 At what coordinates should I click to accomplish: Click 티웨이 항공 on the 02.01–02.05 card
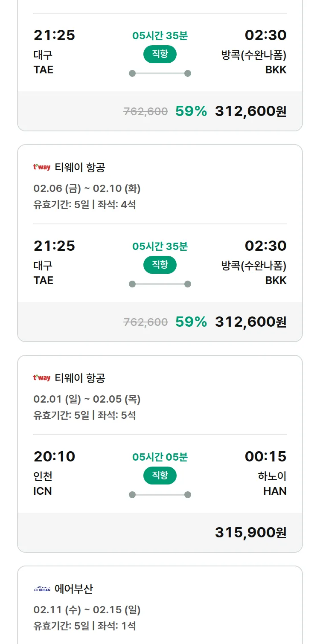tap(80, 378)
